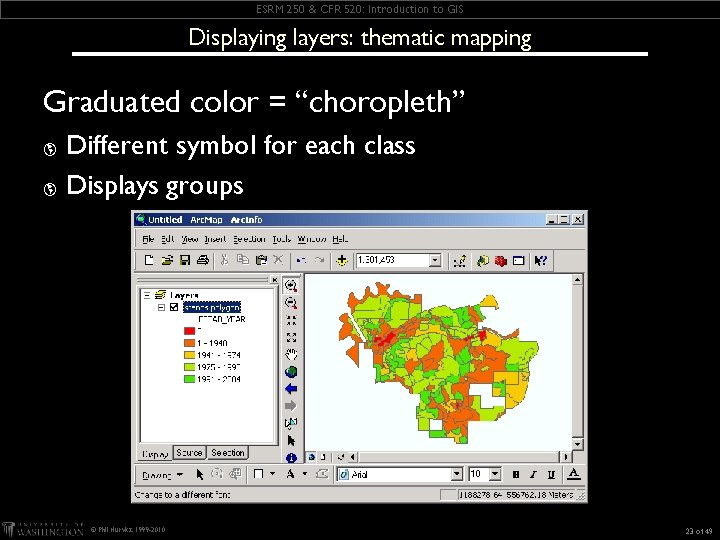The width and height of the screenshot is (720, 540).
Task: Open the Insert menu
Action: pyautogui.click(x=215, y=239)
